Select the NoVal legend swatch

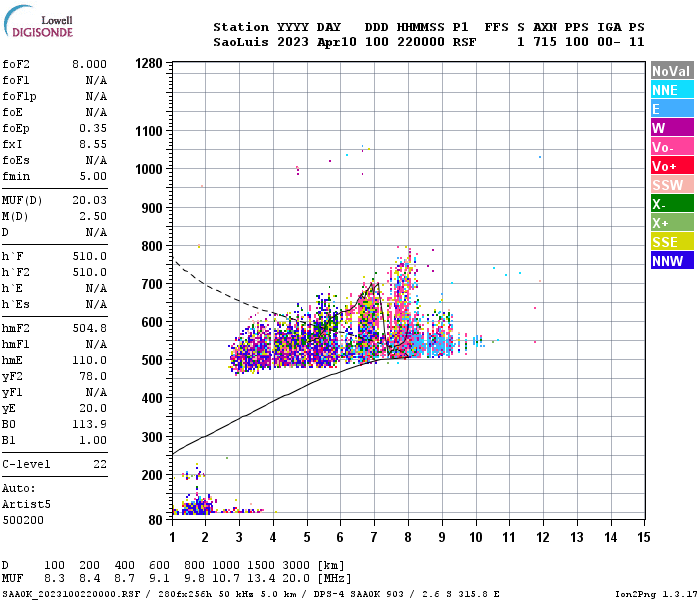click(x=672, y=71)
